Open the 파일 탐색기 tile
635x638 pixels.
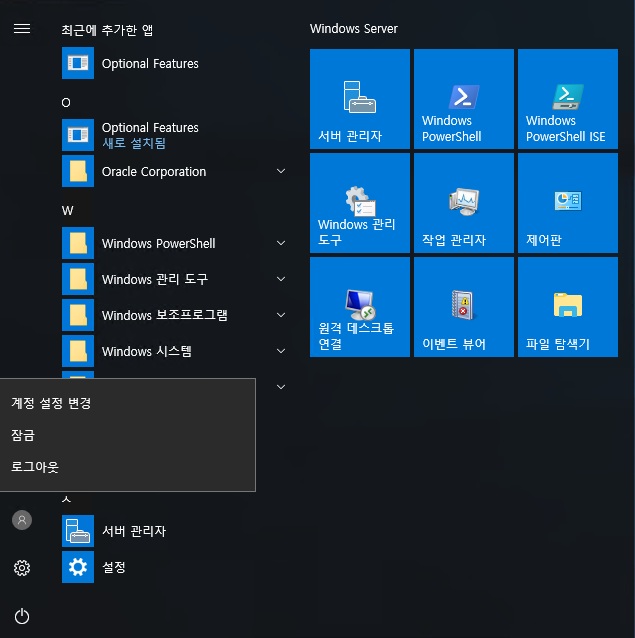click(567, 307)
